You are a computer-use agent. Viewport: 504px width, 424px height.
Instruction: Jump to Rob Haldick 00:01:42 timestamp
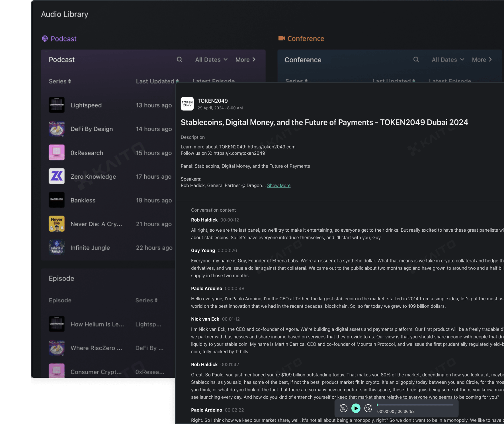230,364
